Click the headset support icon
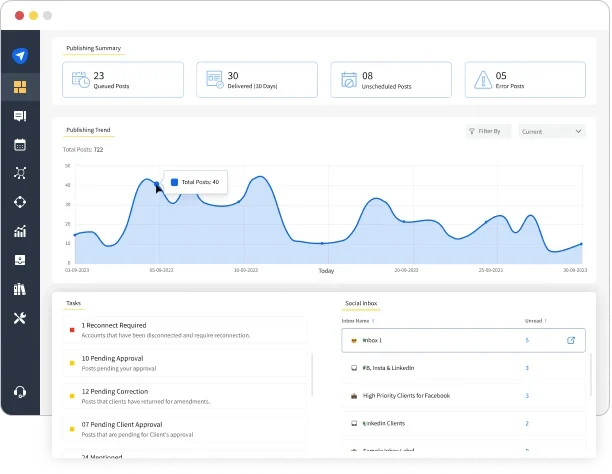Image resolution: width=612 pixels, height=474 pixels. [20, 391]
